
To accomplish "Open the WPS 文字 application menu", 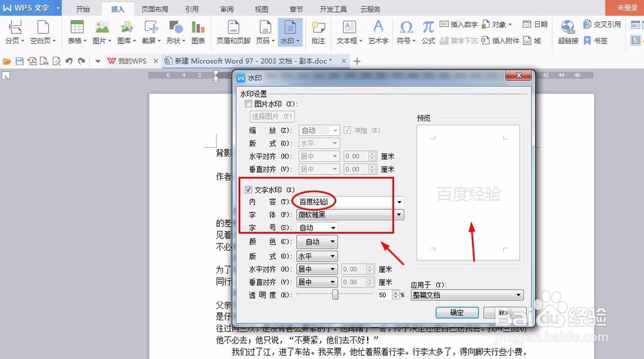I will 31,8.
